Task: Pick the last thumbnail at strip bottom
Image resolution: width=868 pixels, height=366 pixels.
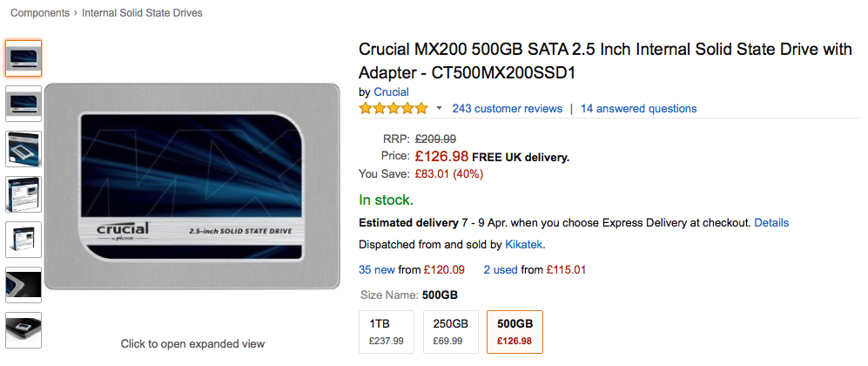Action: coord(24,330)
